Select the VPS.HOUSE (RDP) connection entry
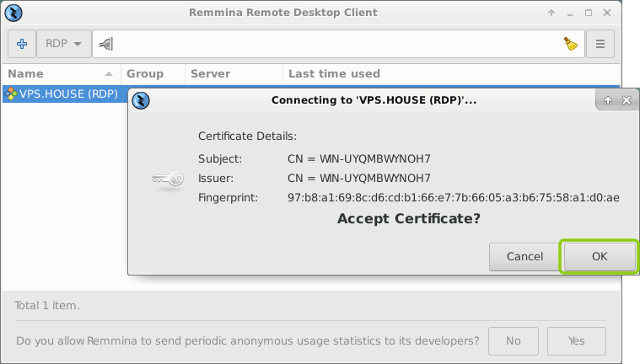This screenshot has width=640, height=364. pos(61,94)
